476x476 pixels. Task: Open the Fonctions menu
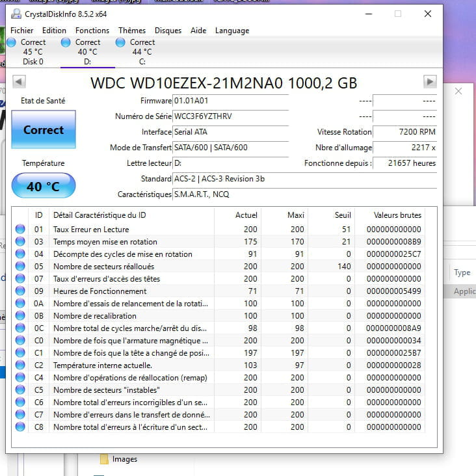(92, 31)
